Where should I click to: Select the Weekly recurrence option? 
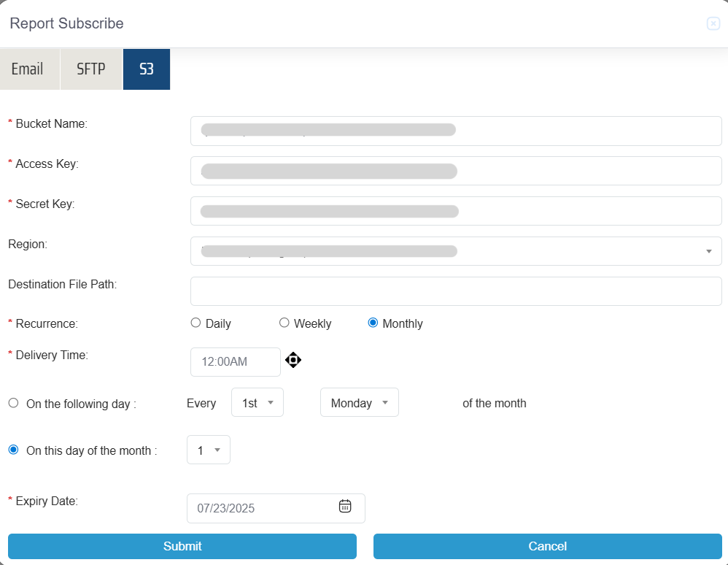[x=284, y=323]
